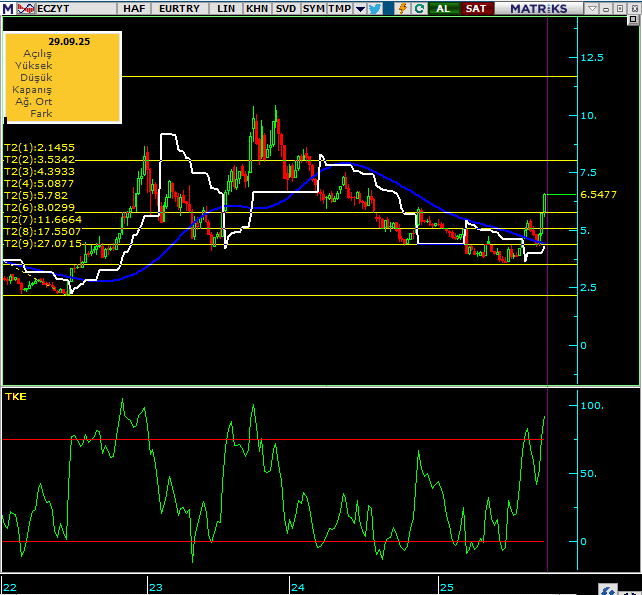Image resolution: width=642 pixels, height=595 pixels.
Task: Click the Düşük label in info box
Action: coord(36,78)
